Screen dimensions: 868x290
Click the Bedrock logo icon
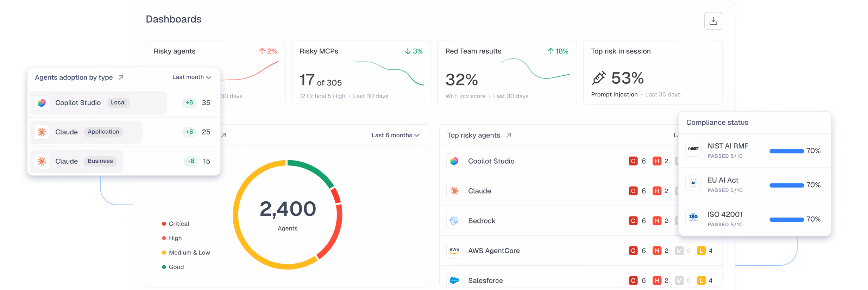pyautogui.click(x=454, y=221)
